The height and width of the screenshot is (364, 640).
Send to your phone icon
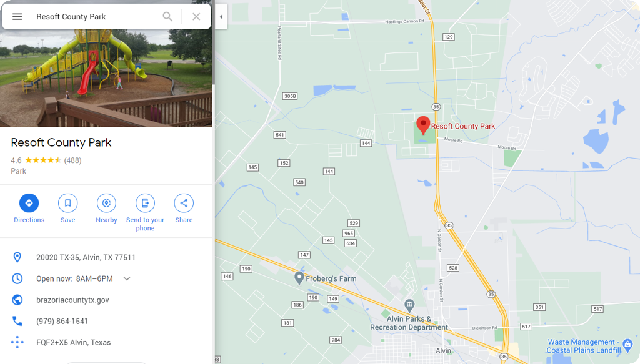pos(145,203)
